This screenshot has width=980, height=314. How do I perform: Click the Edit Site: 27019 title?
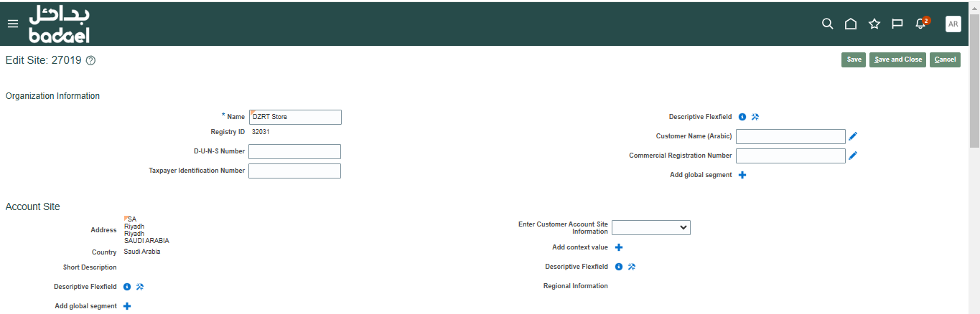[x=43, y=61]
